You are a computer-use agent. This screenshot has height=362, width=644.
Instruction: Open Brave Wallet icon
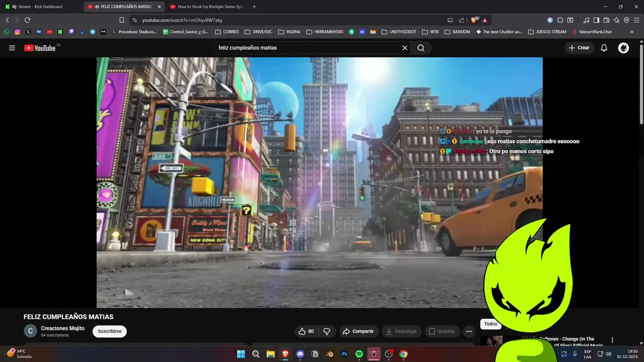point(606,20)
